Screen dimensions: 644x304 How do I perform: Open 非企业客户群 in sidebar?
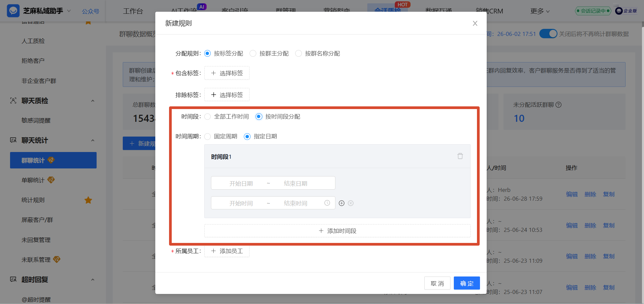(39, 81)
